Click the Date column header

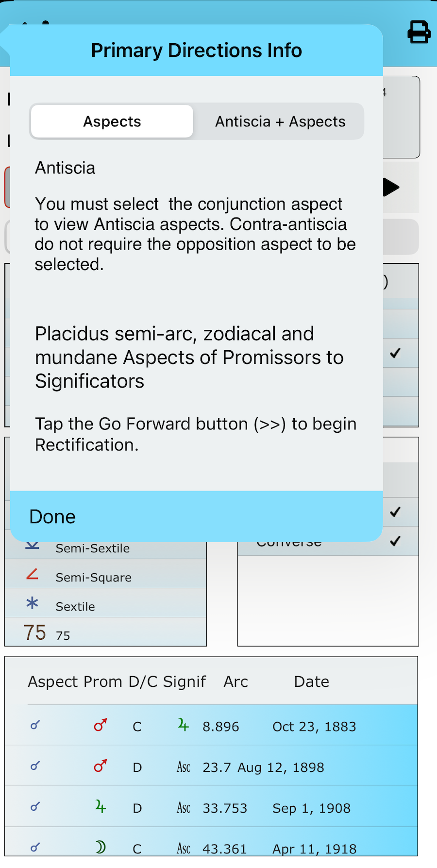point(311,682)
